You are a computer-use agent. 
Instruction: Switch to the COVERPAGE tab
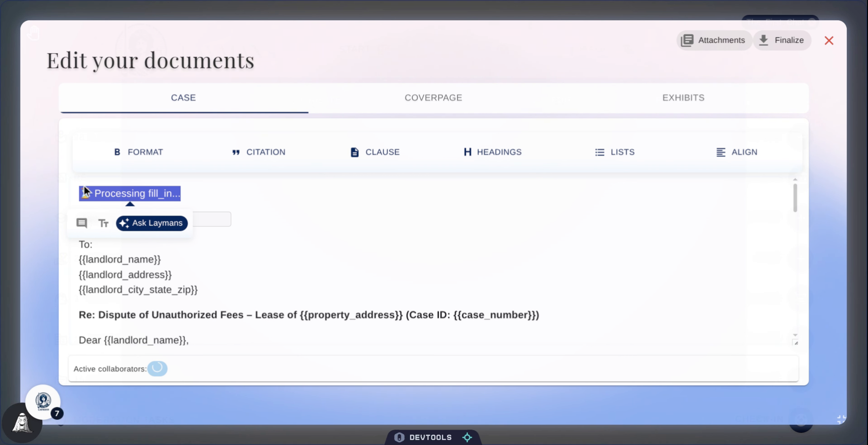433,98
